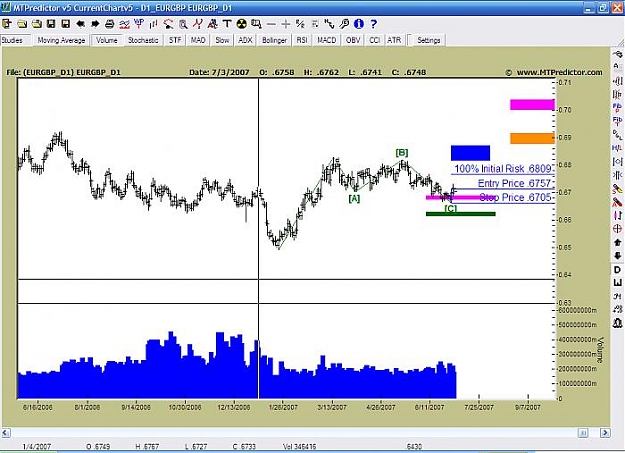Select the STF study tab

point(175,40)
